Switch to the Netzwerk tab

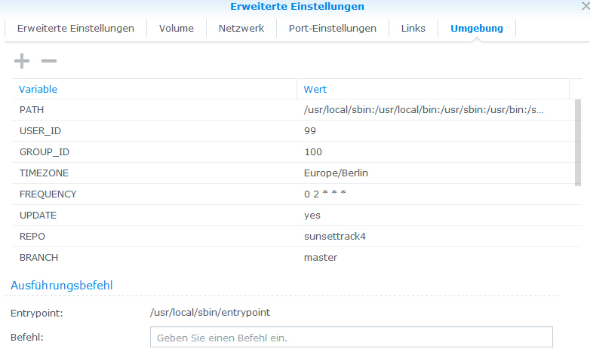[x=241, y=28]
